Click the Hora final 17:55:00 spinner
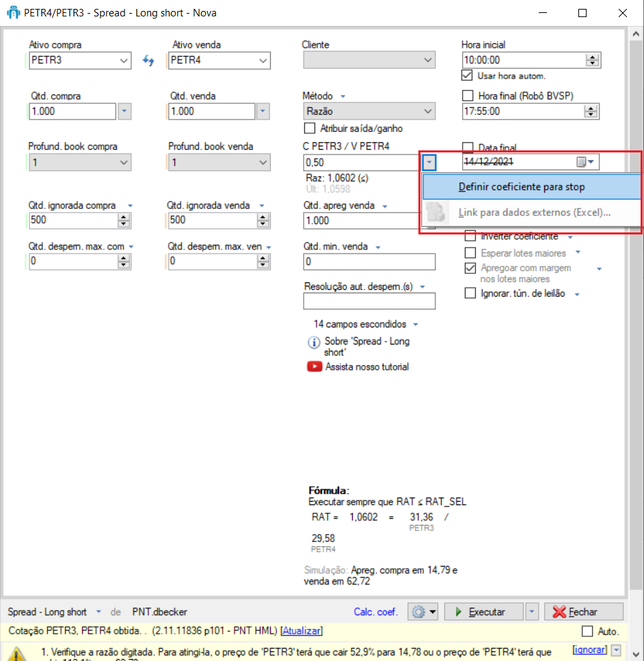This screenshot has height=661, width=644. [x=591, y=111]
